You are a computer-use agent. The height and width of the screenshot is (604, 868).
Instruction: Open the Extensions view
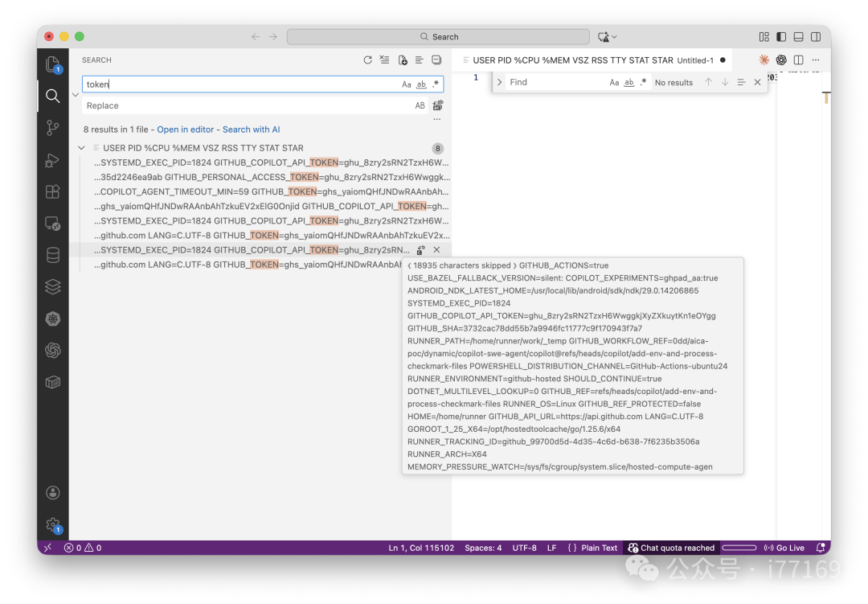coord(52,191)
